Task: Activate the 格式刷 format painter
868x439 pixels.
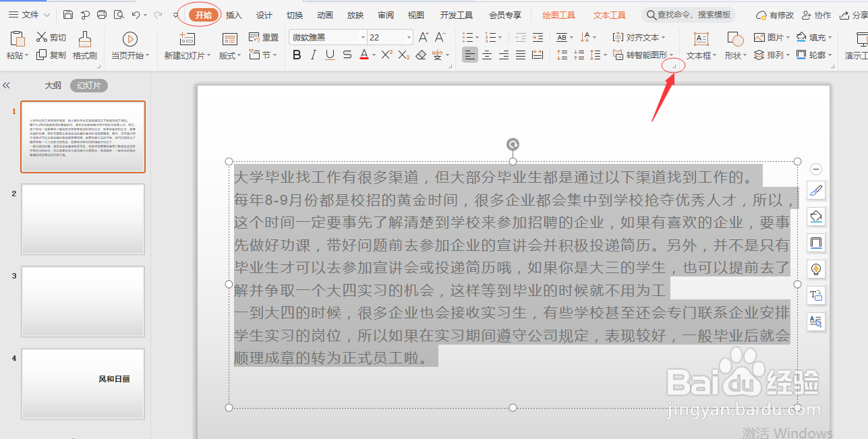Action: click(x=85, y=46)
